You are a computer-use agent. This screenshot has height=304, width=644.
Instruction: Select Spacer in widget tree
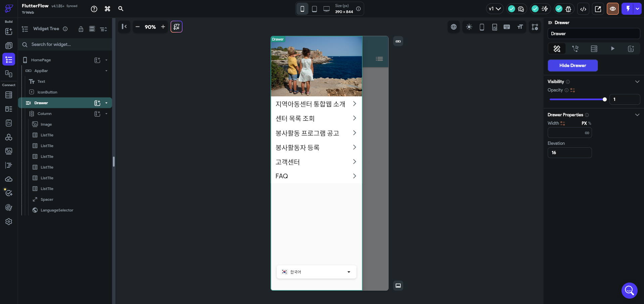pos(47,199)
